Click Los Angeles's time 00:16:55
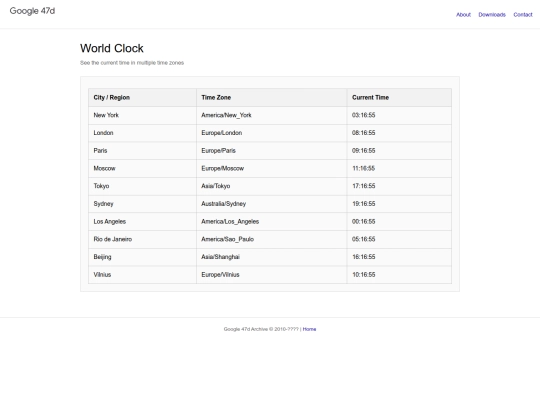This screenshot has height=405, width=540. coord(363,221)
